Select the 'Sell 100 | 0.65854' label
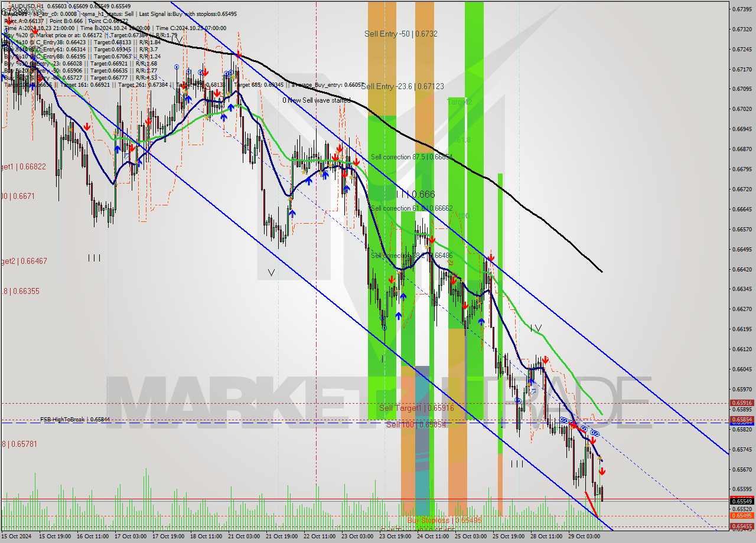Image resolution: width=756 pixels, height=543 pixels. 416,424
